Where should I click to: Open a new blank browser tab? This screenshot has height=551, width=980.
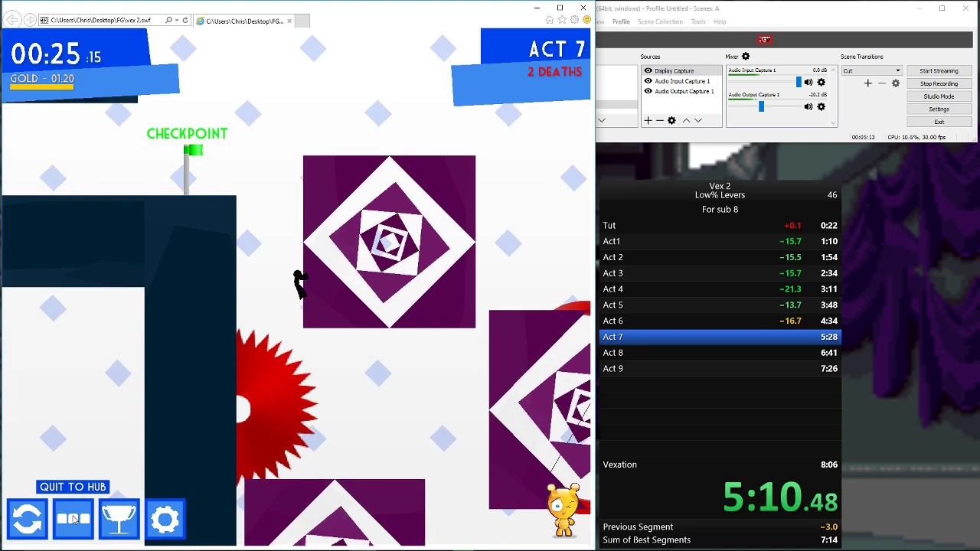pos(302,21)
